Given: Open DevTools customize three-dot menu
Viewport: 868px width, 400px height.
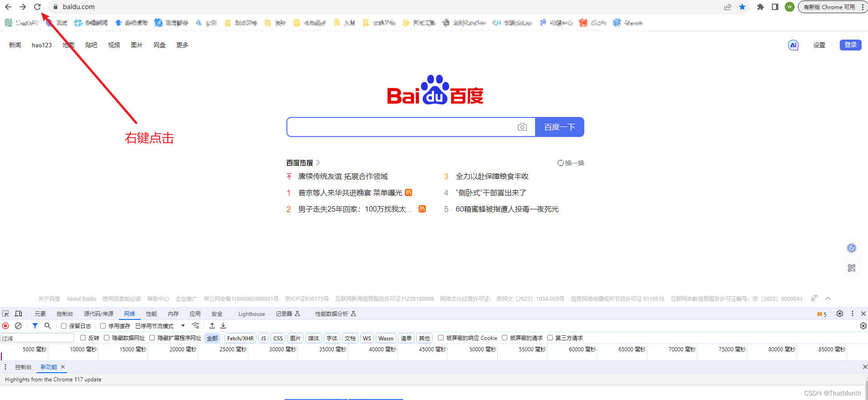Looking at the screenshot, I should (853, 314).
